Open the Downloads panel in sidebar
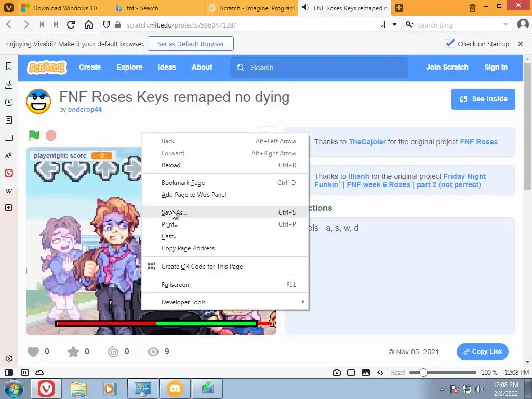 click(x=9, y=84)
